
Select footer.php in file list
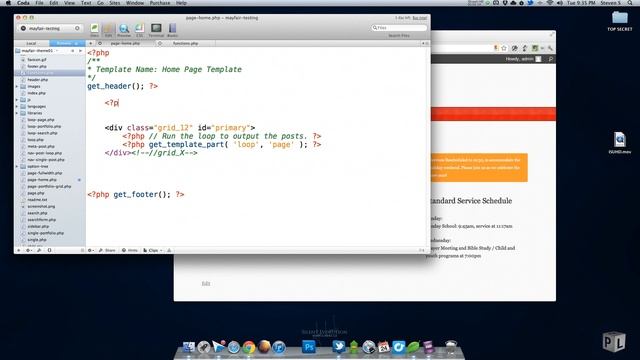(37, 66)
